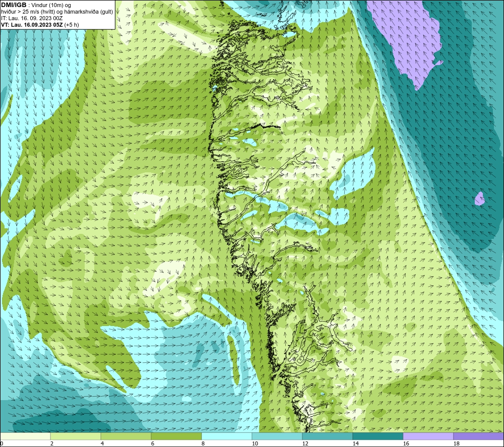Click the "16" label under the color scale

(x=406, y=444)
